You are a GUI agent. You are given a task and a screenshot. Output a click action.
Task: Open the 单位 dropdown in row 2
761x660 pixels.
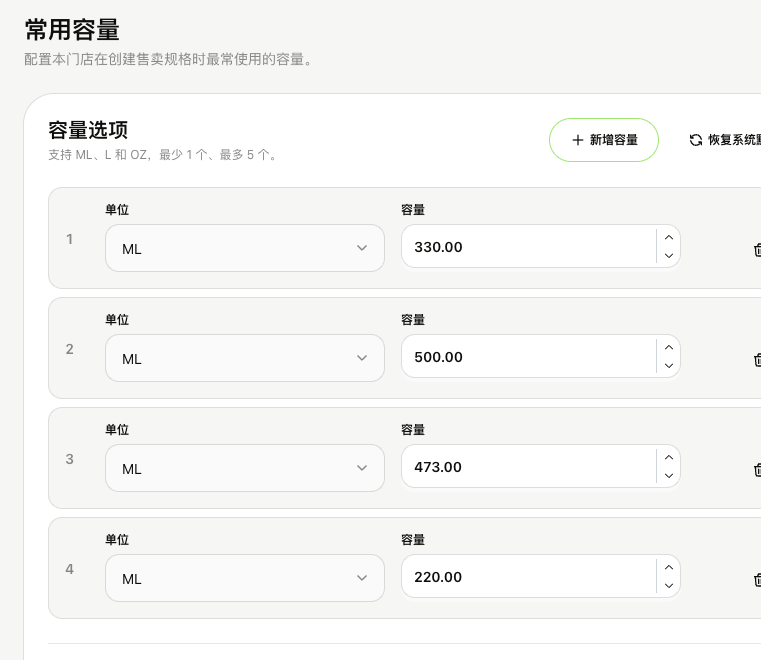(x=245, y=358)
